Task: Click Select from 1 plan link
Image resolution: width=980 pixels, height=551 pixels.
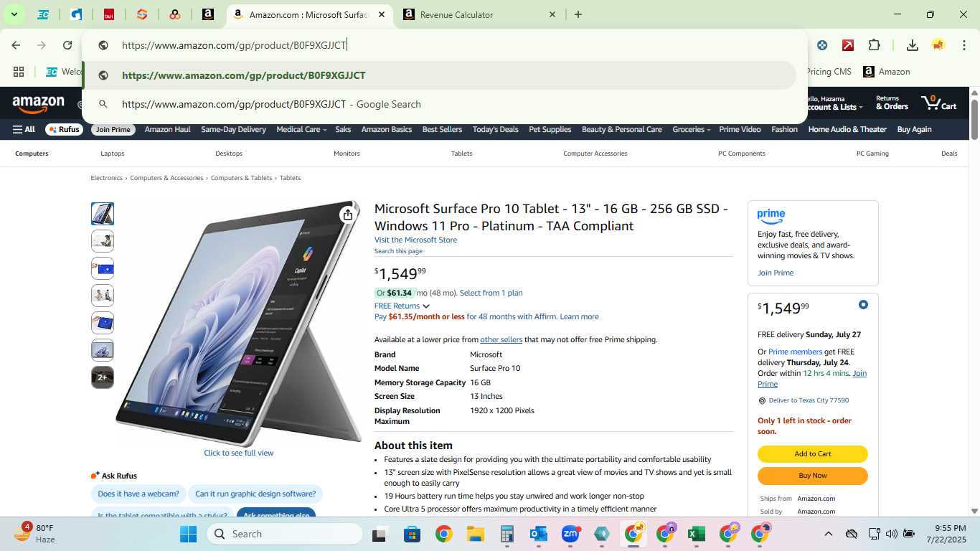Action: pyautogui.click(x=491, y=293)
